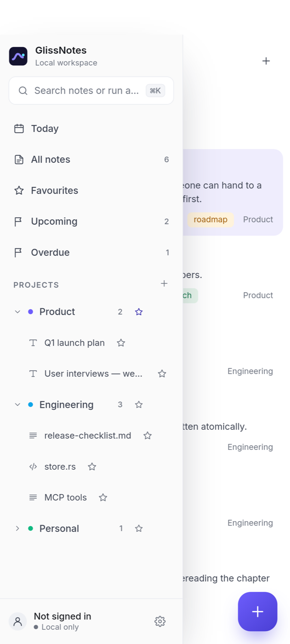
Task: Click the Today calendar icon
Action: pos(19,129)
